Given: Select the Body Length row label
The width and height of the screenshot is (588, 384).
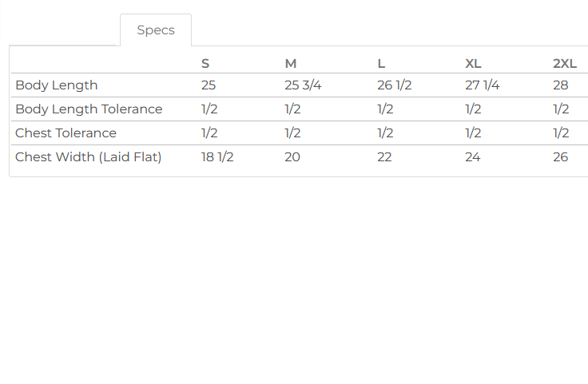Looking at the screenshot, I should [x=57, y=85].
